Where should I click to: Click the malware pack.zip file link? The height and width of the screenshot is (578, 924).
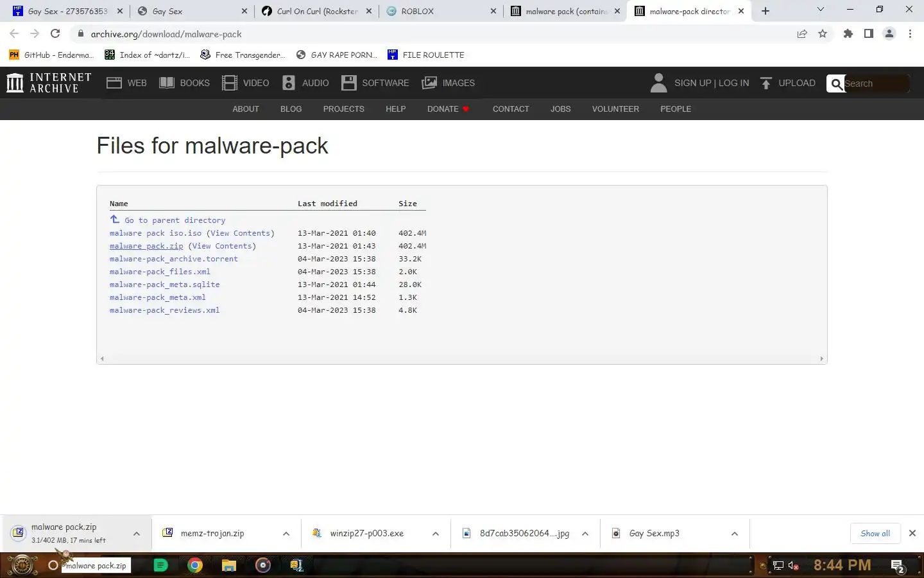pyautogui.click(x=146, y=246)
